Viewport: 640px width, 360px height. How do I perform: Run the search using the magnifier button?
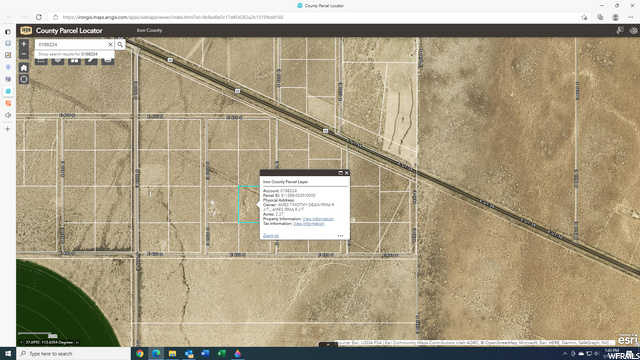tap(120, 44)
